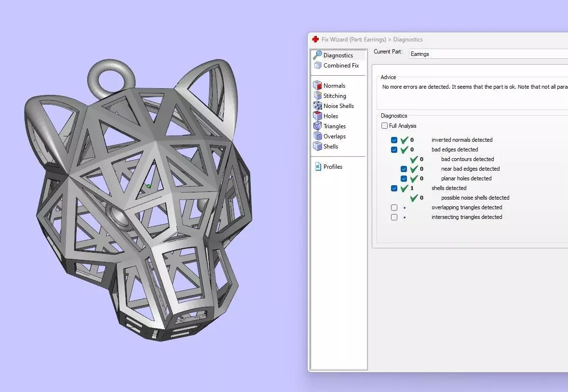Screen dimensions: 568x392
Task: Switch to the Normals page
Action: click(334, 85)
